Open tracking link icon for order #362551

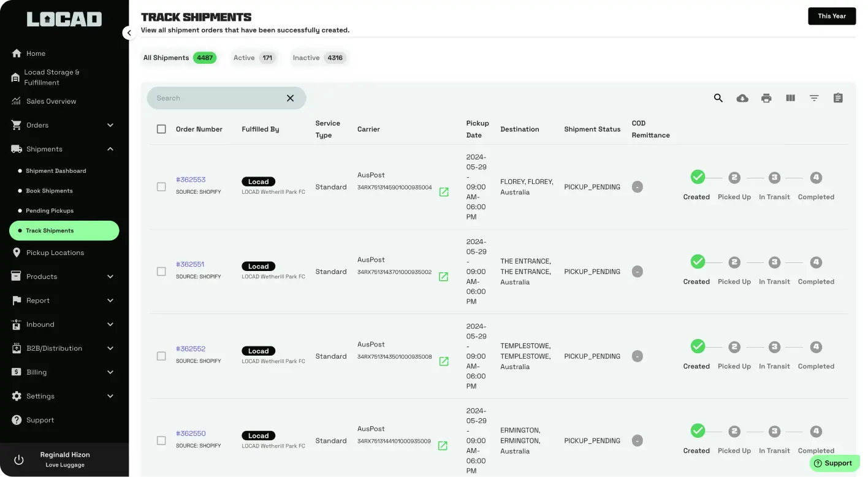pyautogui.click(x=444, y=277)
